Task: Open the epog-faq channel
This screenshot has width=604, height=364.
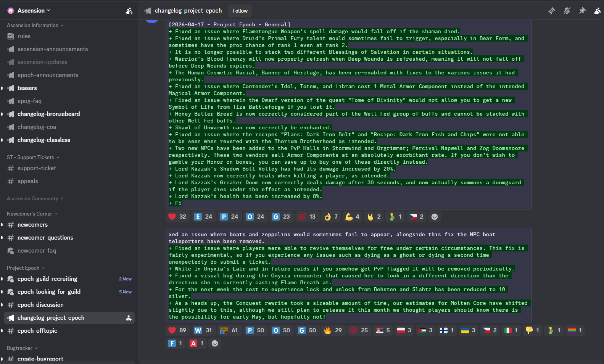Action: (69, 101)
